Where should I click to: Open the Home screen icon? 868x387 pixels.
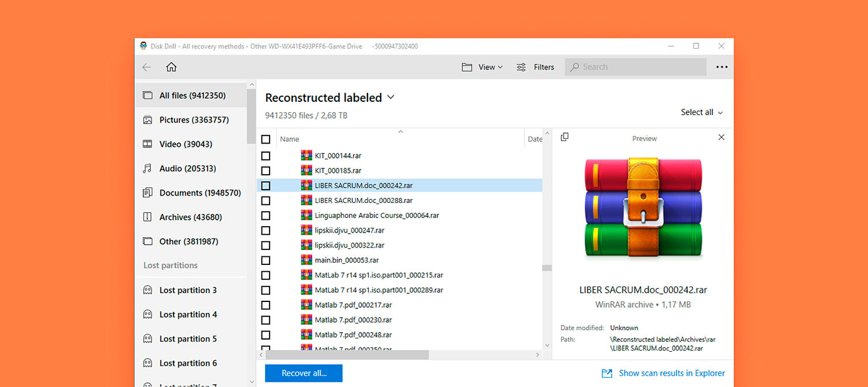pos(171,67)
